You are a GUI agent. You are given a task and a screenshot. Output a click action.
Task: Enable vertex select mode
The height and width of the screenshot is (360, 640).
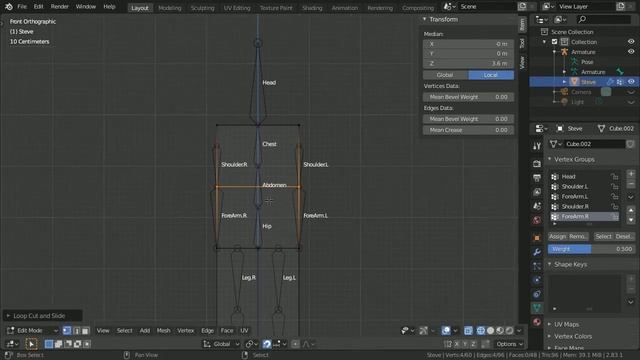pos(67,331)
